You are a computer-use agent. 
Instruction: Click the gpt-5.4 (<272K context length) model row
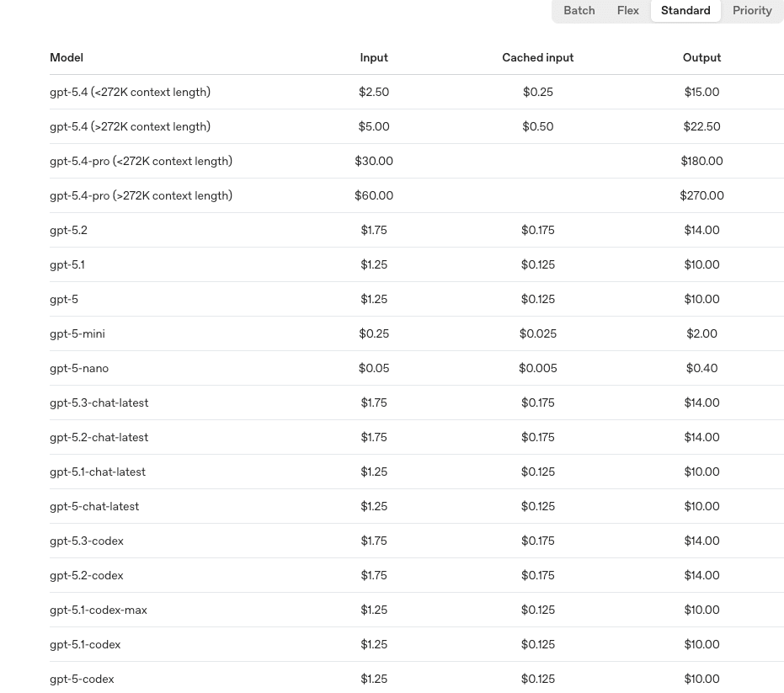pyautogui.click(x=130, y=92)
